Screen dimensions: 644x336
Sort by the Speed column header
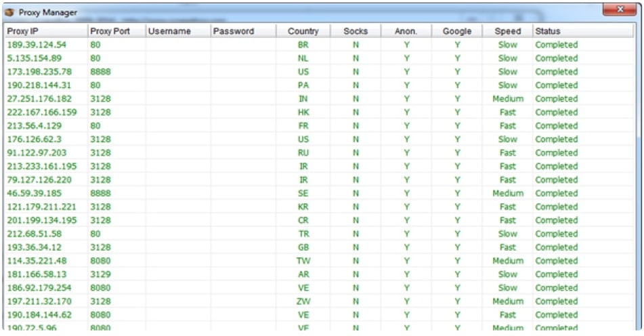[x=508, y=30]
